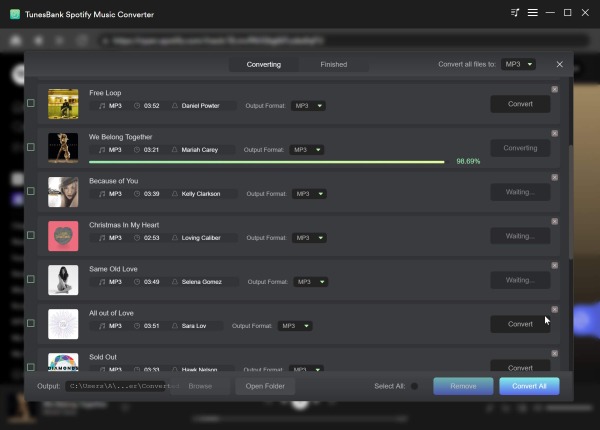Open output format dropdown for Same Old Love
This screenshot has height=430, width=600.
tap(310, 282)
